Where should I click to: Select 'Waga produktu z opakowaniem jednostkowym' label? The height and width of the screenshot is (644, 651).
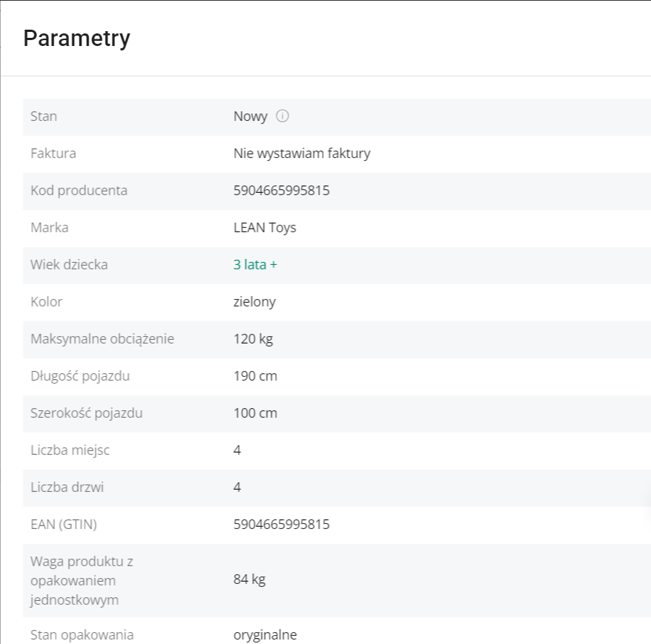(x=82, y=580)
